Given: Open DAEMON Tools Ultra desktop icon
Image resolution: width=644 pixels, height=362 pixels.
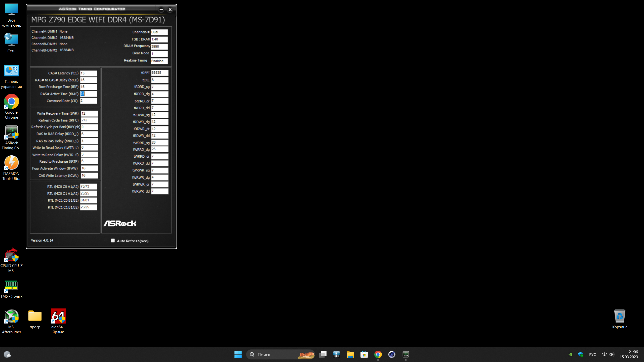Looking at the screenshot, I should pos(11,163).
